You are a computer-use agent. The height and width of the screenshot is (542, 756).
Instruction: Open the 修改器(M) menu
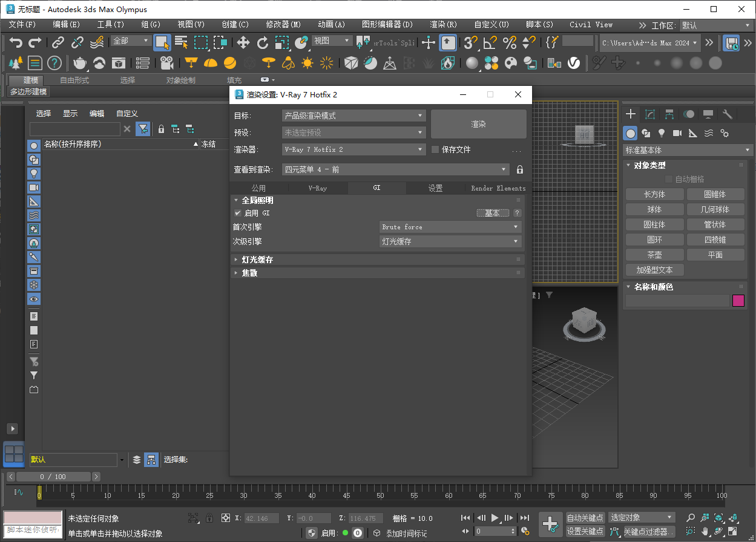point(283,25)
